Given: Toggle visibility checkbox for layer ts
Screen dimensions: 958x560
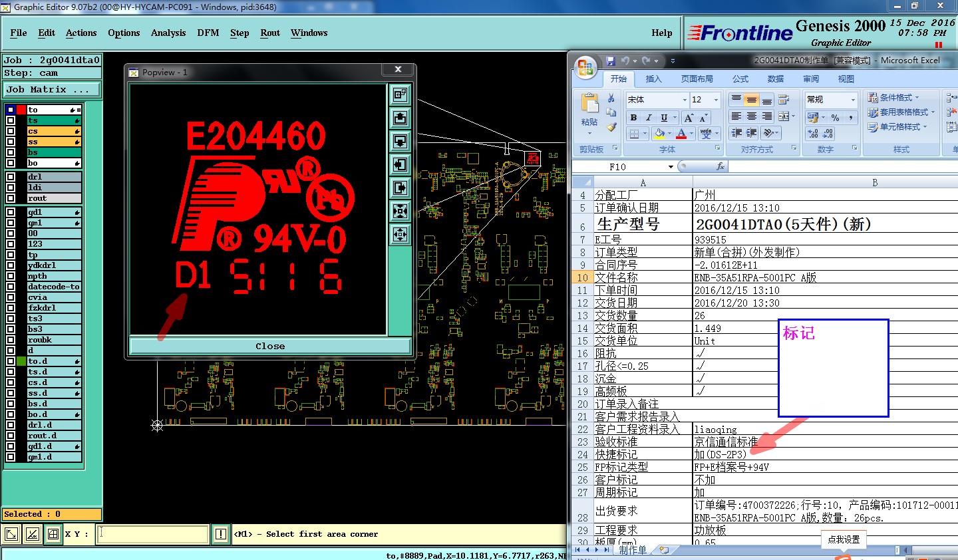Looking at the screenshot, I should pos(11,121).
